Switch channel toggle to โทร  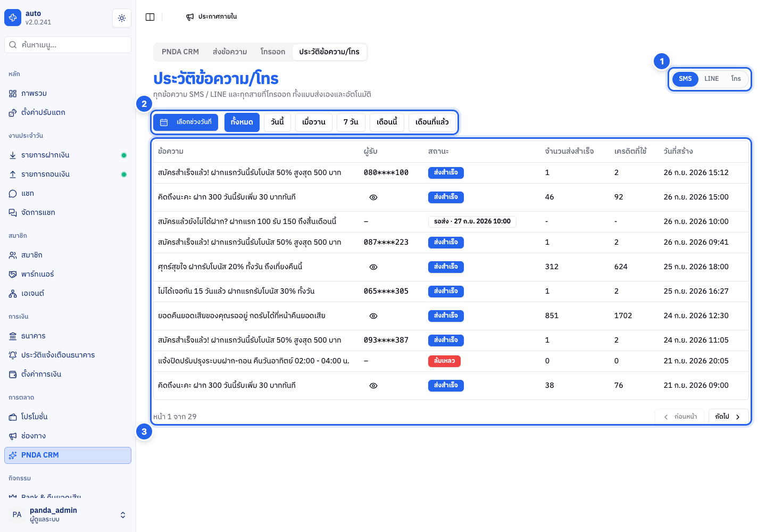pyautogui.click(x=736, y=79)
